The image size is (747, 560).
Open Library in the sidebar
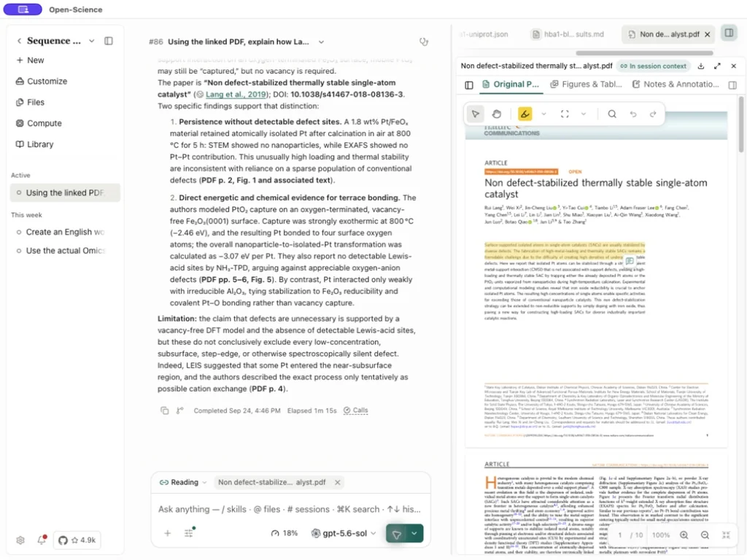pyautogui.click(x=35, y=144)
